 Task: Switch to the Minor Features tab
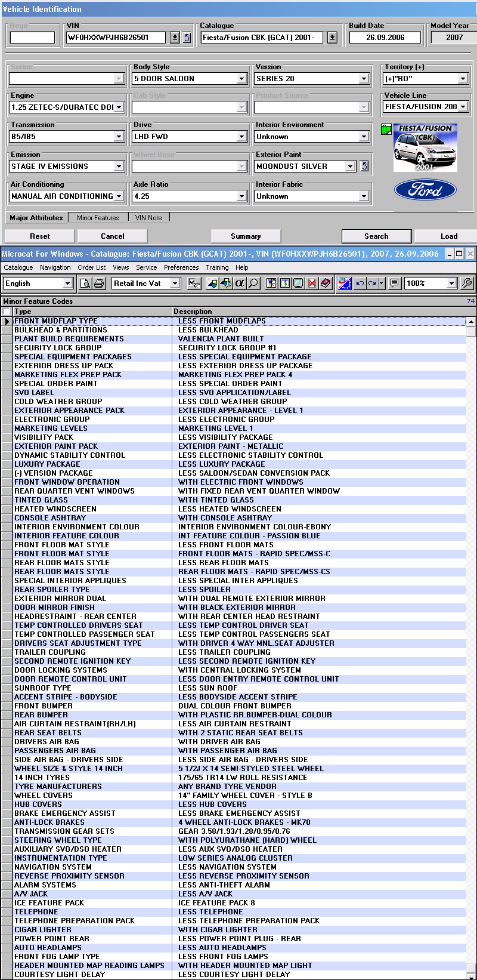pos(98,218)
